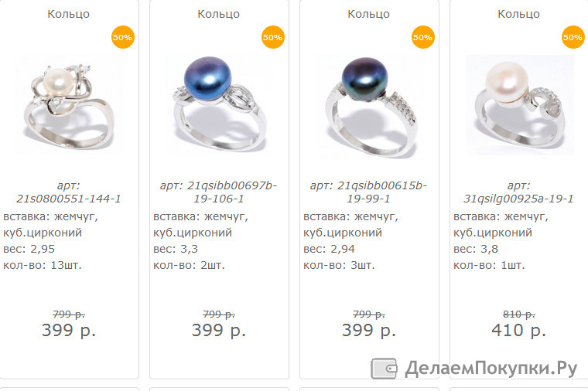Screen dimensions: 588x391
Task: Click the 410 р. price
Action: point(518,330)
